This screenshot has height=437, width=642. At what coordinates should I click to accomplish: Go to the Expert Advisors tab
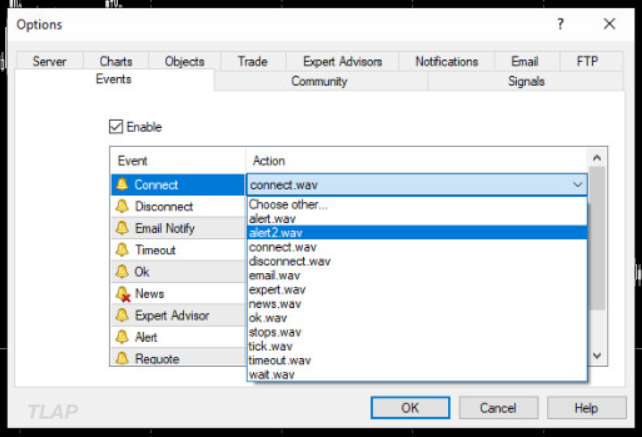click(x=342, y=61)
